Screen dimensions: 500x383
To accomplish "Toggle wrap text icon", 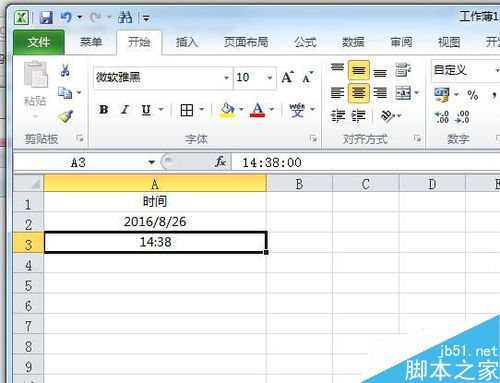I will tap(403, 70).
